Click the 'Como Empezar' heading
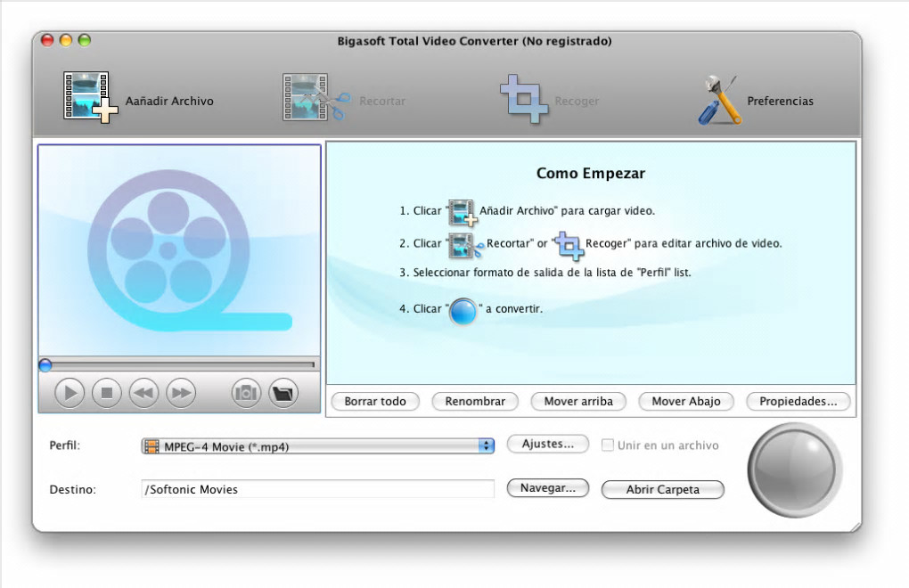This screenshot has width=909, height=588. [590, 173]
